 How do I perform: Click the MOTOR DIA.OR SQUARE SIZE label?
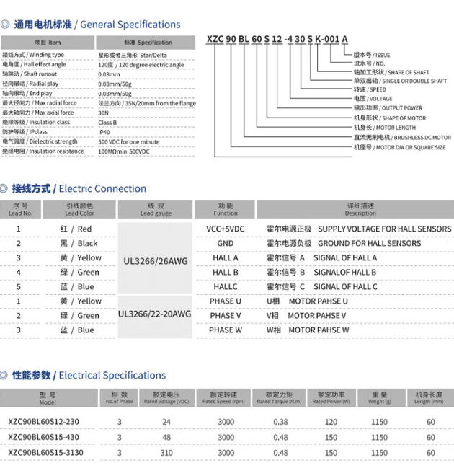click(x=400, y=148)
